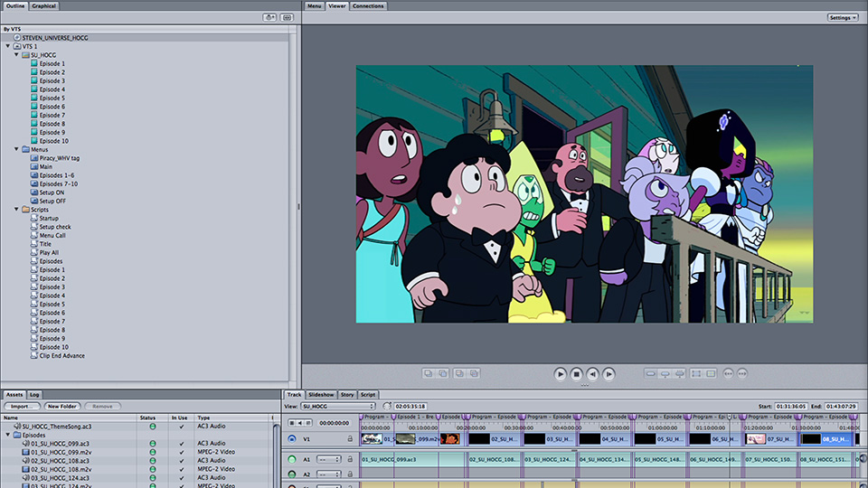868x488 pixels.
Task: Click In Use check for 01_SU_HOCG_099.m2v
Action: point(181,452)
